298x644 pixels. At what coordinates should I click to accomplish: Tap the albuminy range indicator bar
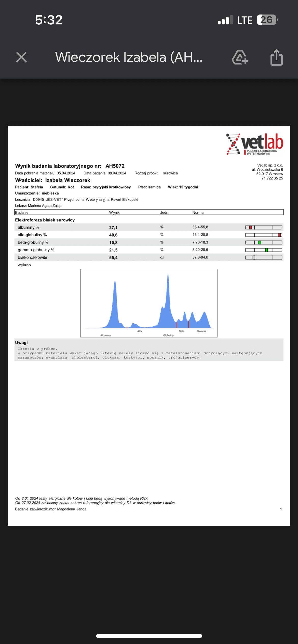click(x=264, y=227)
